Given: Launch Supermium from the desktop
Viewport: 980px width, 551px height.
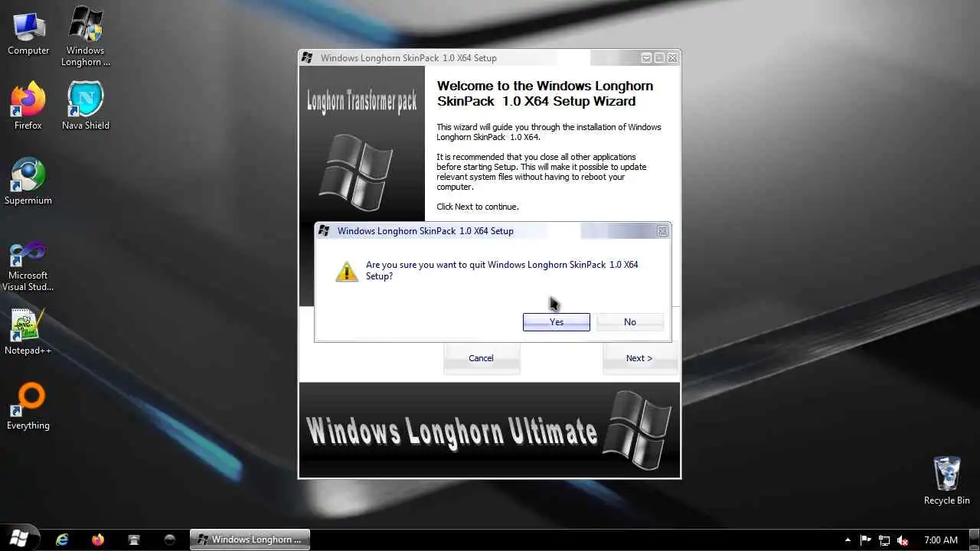Looking at the screenshot, I should tap(28, 182).
